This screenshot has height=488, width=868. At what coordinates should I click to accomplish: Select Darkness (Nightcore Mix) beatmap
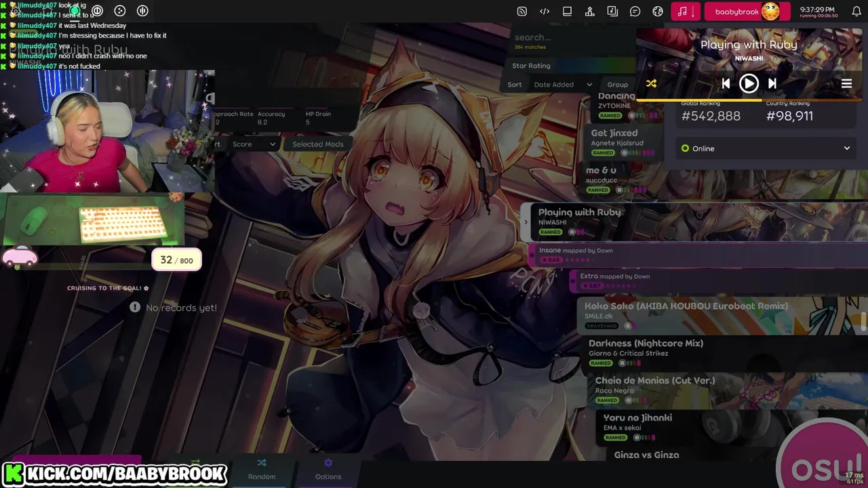click(x=726, y=352)
